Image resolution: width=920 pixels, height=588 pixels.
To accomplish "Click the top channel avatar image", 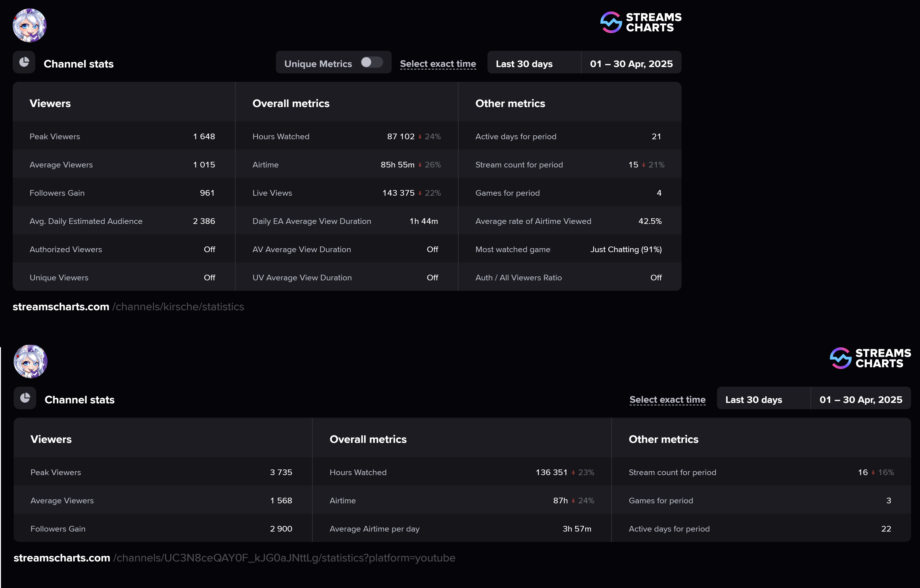I will click(29, 25).
